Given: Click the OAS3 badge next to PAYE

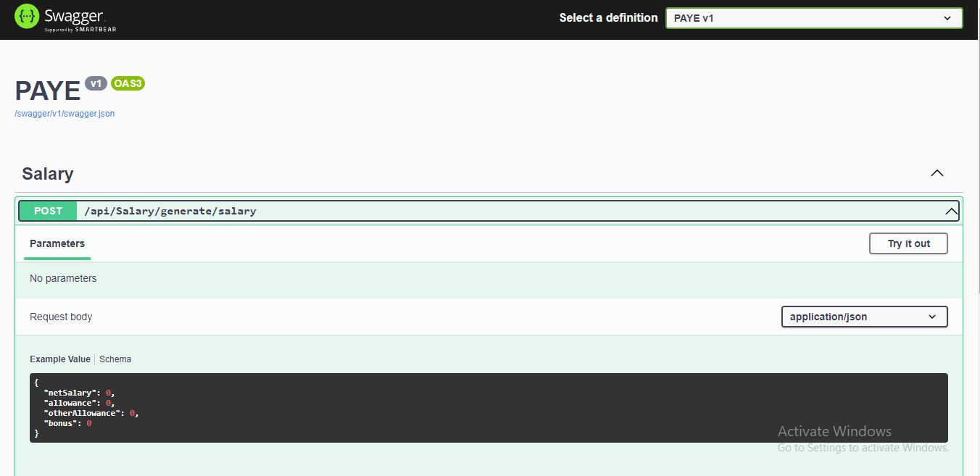Looking at the screenshot, I should 128,83.
